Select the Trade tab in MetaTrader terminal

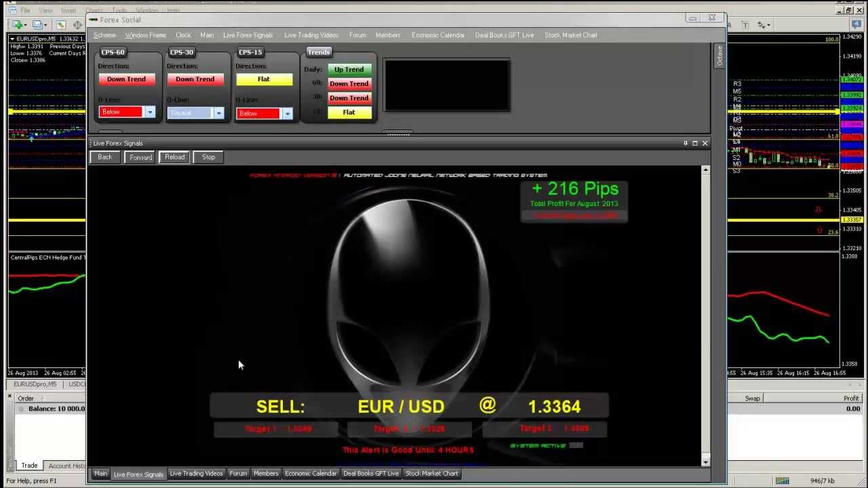coord(29,466)
